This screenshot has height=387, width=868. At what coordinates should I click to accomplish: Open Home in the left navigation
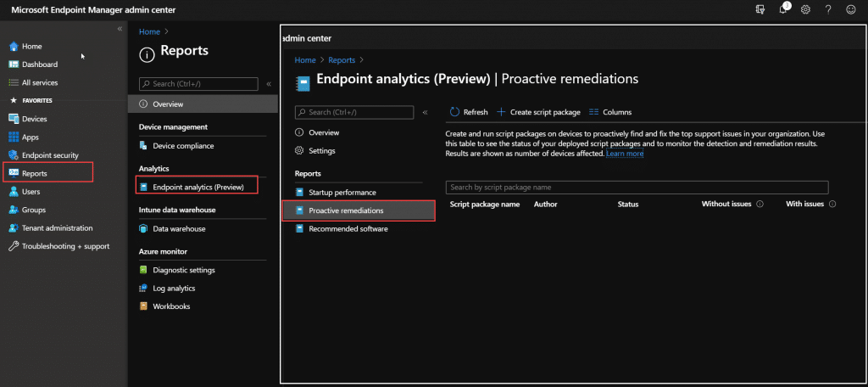(32, 47)
